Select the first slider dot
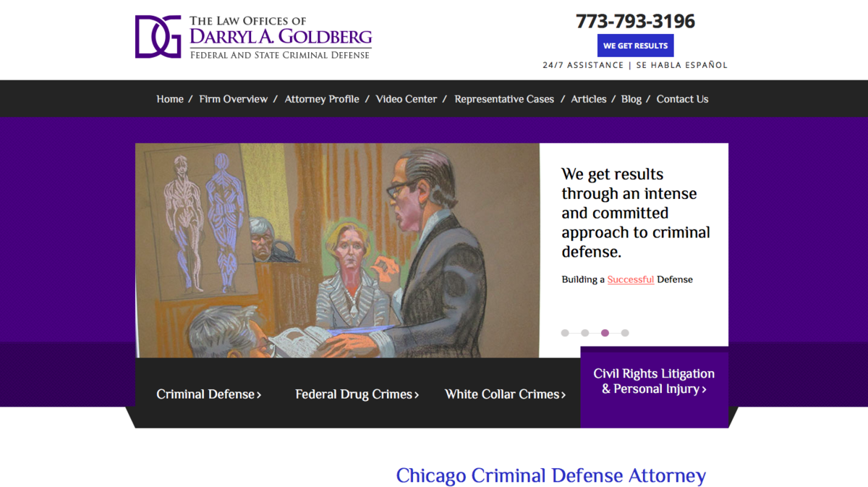 click(565, 333)
